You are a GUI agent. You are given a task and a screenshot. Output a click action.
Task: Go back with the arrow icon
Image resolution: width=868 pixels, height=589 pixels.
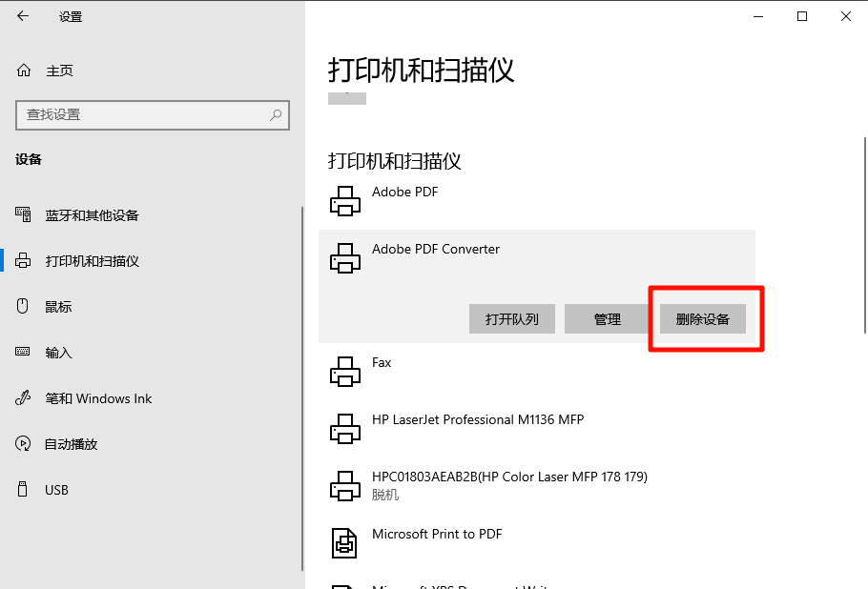point(23,16)
